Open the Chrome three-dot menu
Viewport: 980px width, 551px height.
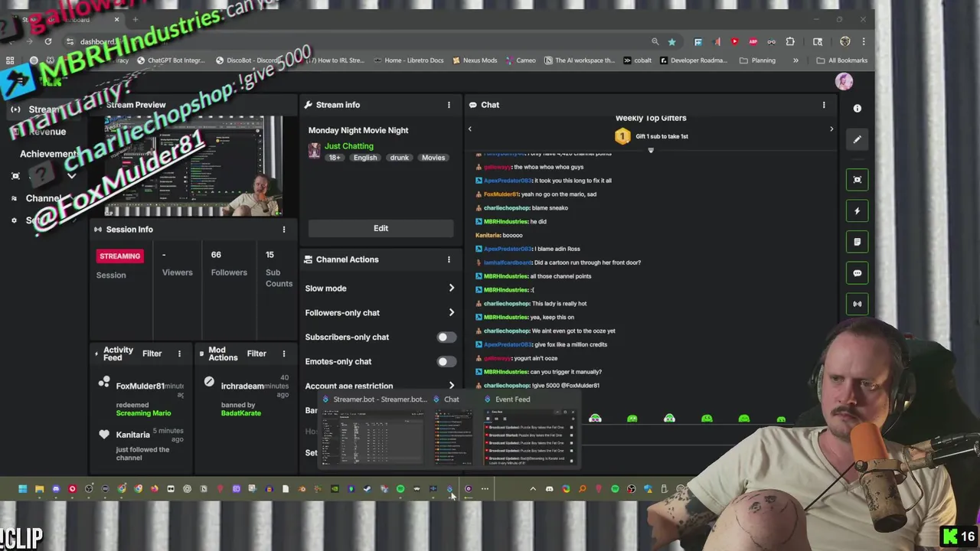tap(864, 42)
